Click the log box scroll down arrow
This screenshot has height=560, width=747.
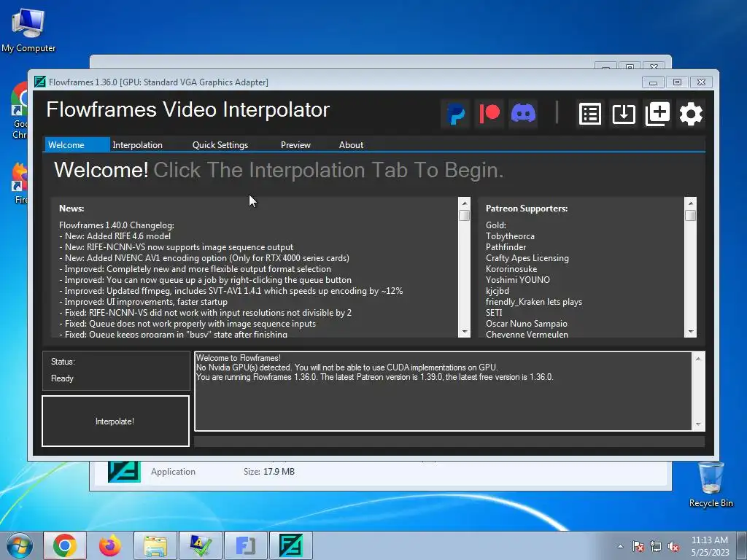tap(698, 424)
